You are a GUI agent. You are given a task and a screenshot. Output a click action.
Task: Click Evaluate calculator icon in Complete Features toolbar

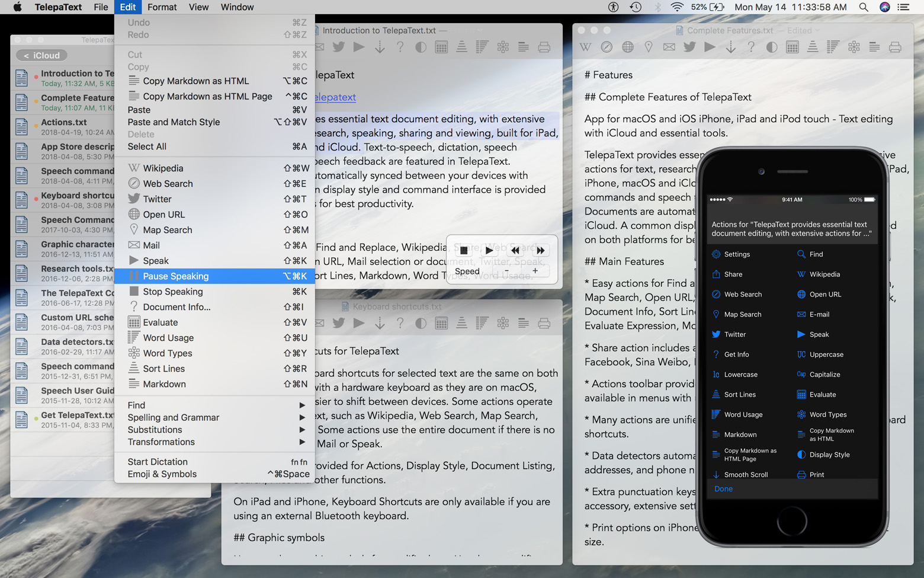pyautogui.click(x=793, y=47)
